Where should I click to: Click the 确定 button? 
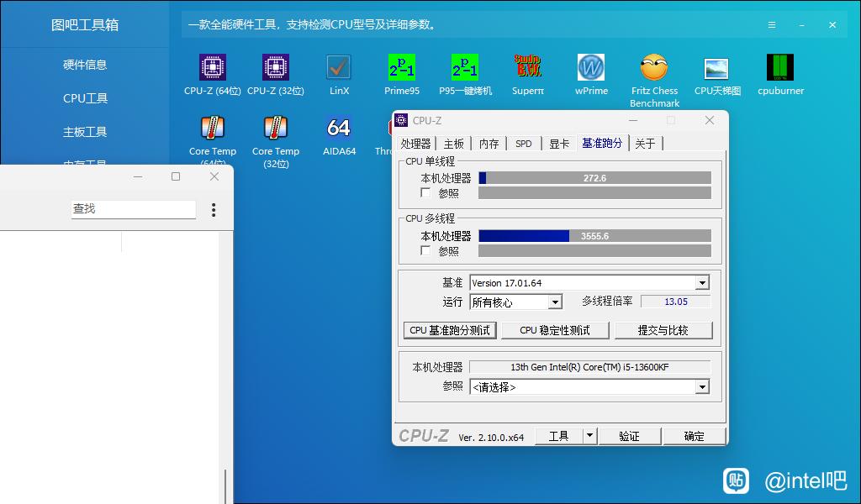coord(694,436)
